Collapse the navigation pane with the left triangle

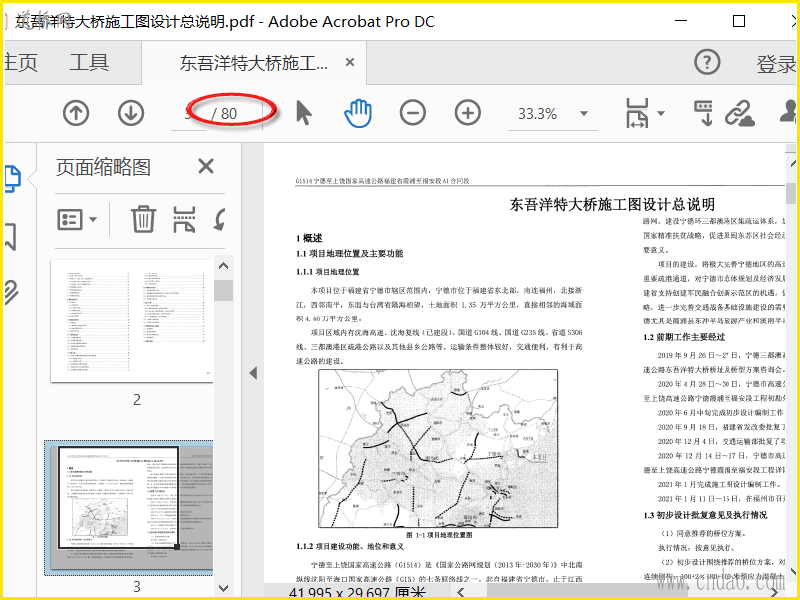pyautogui.click(x=253, y=373)
